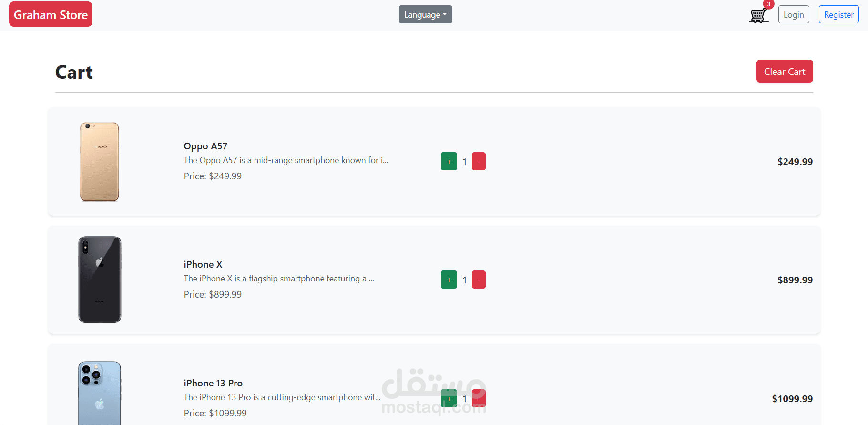Increase Oppo A57 quantity with plus
Viewport: 868px width, 425px height.
point(449,161)
